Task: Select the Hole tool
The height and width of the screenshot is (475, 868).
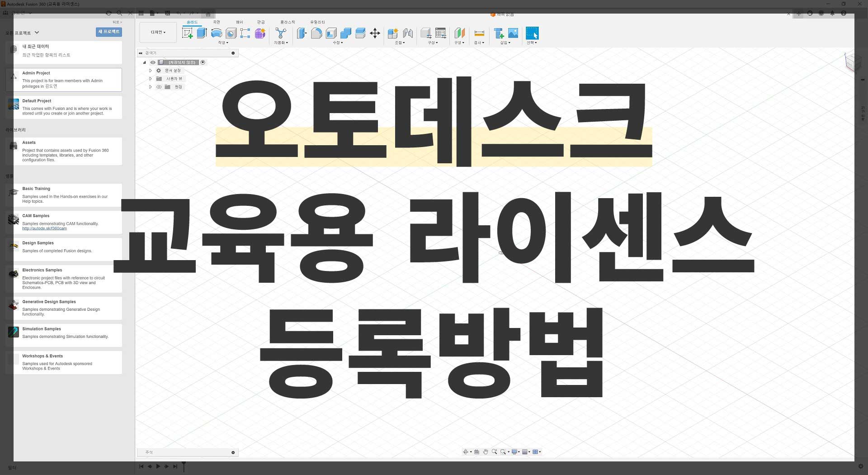Action: click(x=231, y=33)
